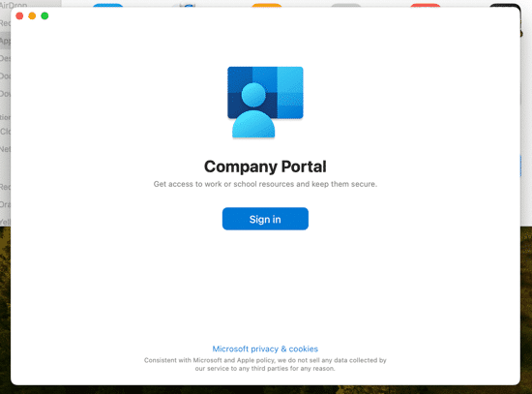The width and height of the screenshot is (532, 394).
Task: Click the blue app icon peeking above the window
Action: click(108, 6)
